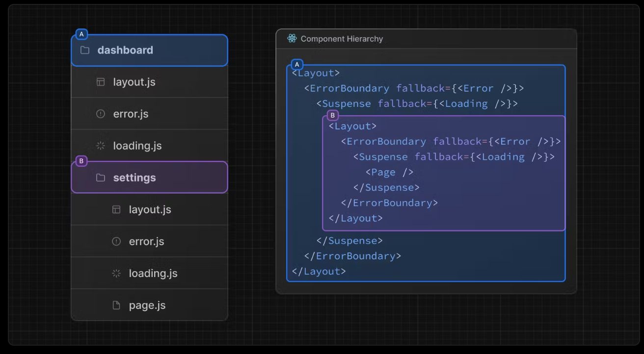Click the settings folder icon

(101, 177)
